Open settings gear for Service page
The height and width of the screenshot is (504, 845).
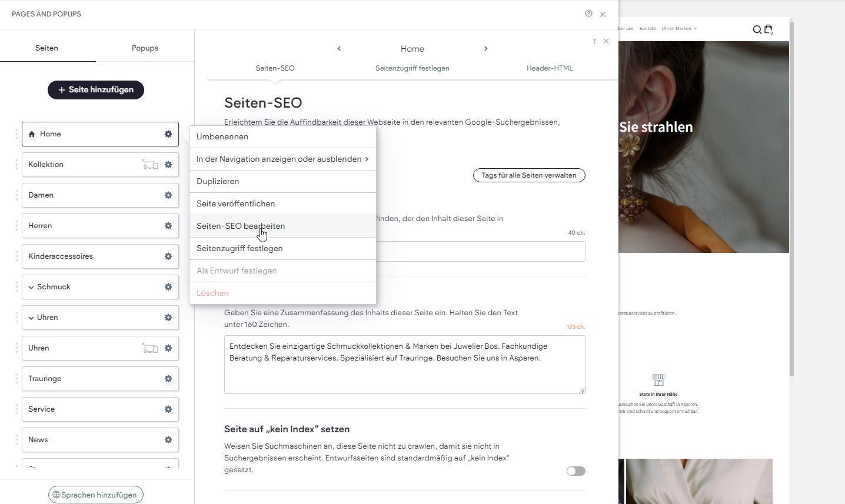[168, 409]
